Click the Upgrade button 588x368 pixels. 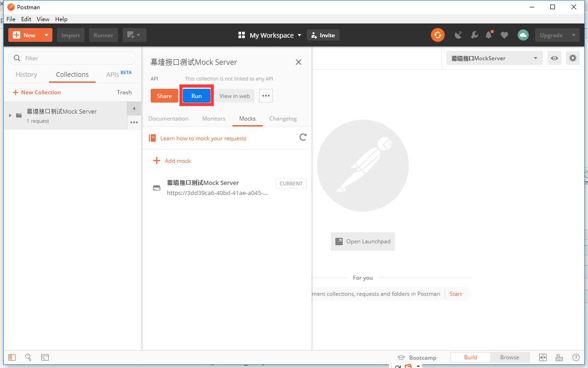551,35
